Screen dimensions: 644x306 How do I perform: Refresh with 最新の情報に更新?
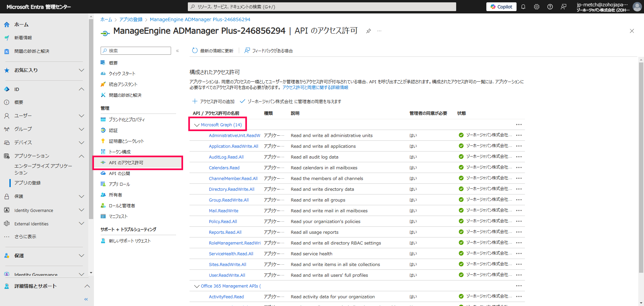click(213, 51)
